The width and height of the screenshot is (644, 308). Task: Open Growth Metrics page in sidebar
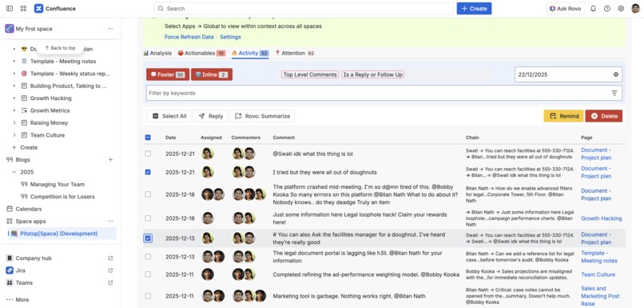click(50, 110)
